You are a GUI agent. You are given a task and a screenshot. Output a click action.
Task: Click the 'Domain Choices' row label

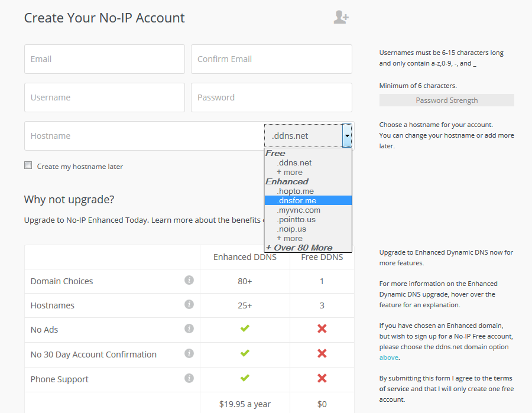(61, 281)
